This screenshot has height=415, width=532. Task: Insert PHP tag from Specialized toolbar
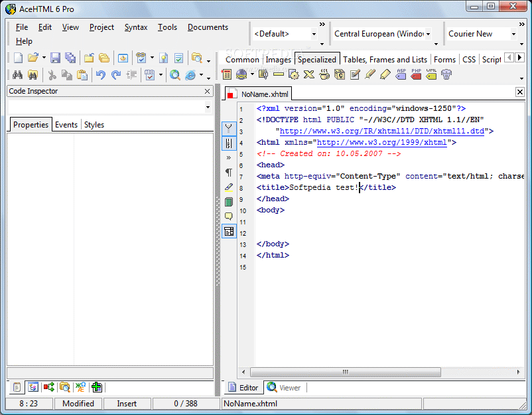point(416,74)
